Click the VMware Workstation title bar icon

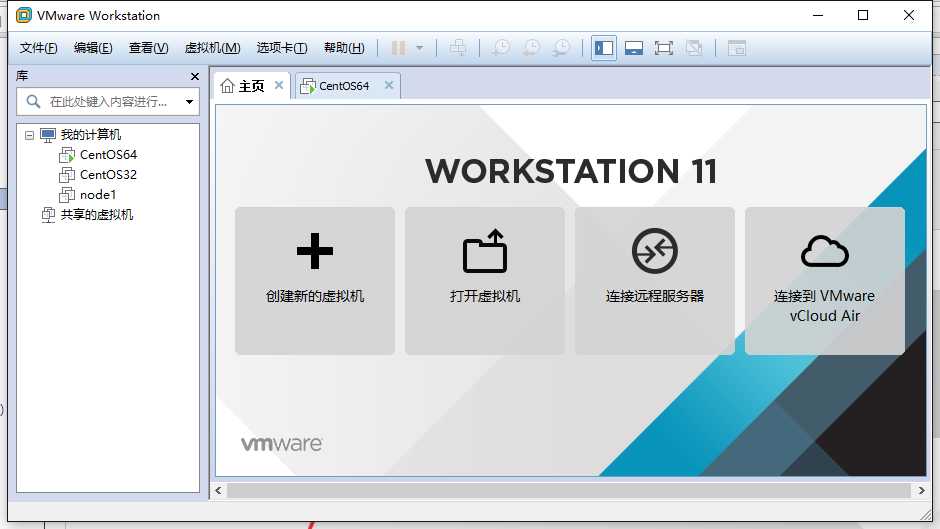pyautogui.click(x=23, y=16)
